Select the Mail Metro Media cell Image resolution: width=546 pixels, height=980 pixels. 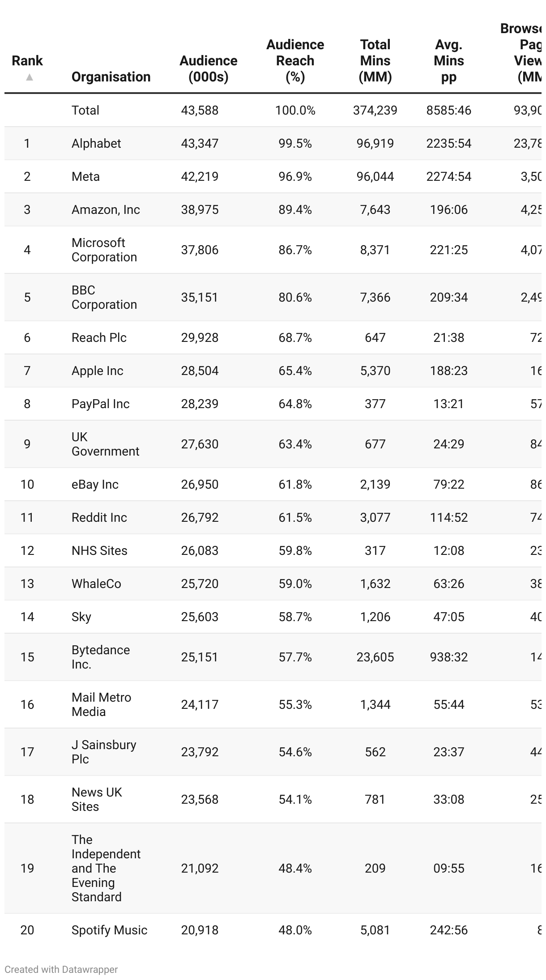101,704
